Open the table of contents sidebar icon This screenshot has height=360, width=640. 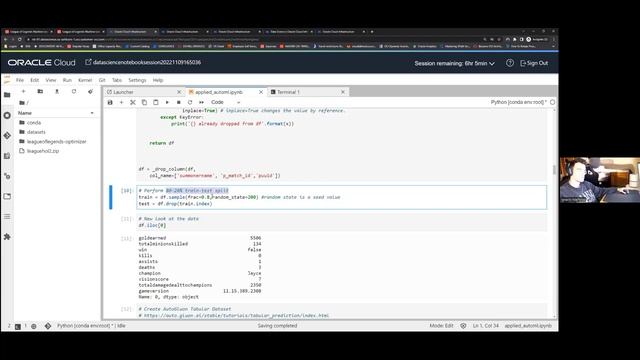click(7, 216)
